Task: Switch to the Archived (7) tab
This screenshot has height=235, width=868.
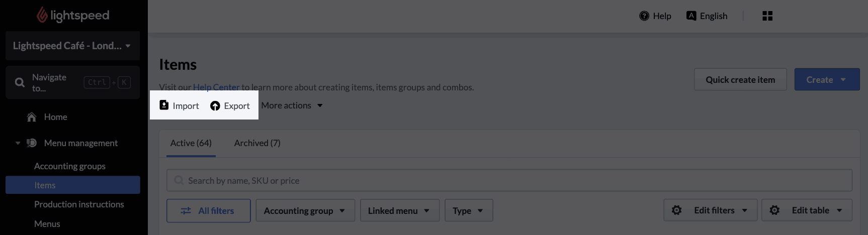Action: (x=257, y=143)
